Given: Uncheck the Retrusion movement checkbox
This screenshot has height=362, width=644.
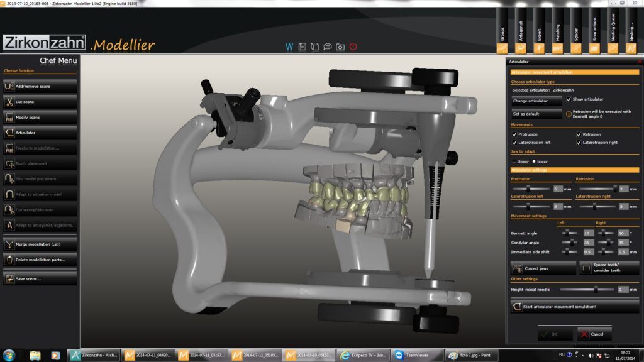Looking at the screenshot, I should [x=579, y=134].
